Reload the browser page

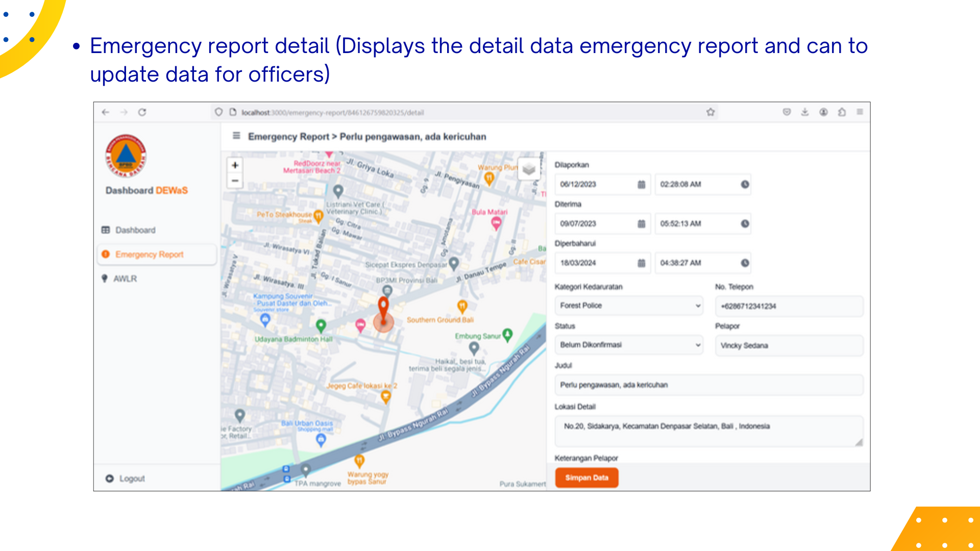pyautogui.click(x=142, y=112)
